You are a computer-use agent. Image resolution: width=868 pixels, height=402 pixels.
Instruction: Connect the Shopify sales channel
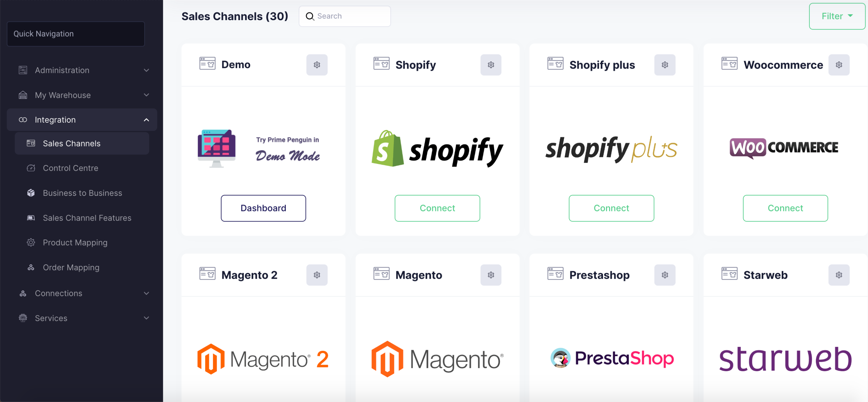[x=437, y=208]
